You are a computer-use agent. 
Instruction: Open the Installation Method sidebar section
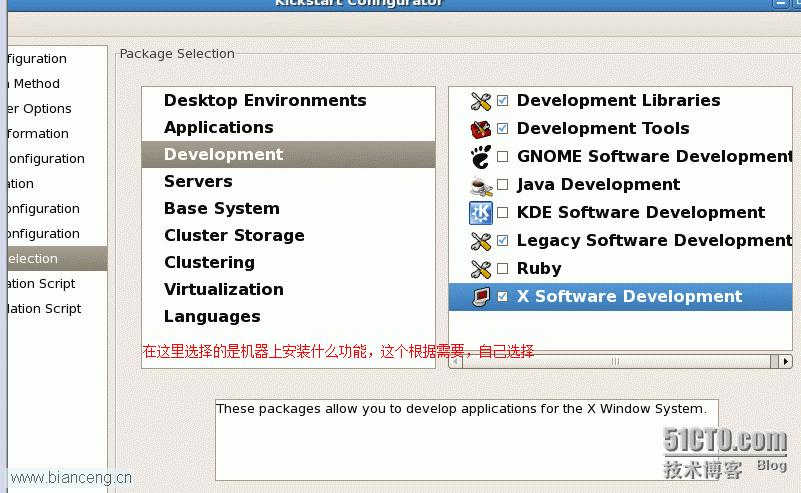(57, 83)
